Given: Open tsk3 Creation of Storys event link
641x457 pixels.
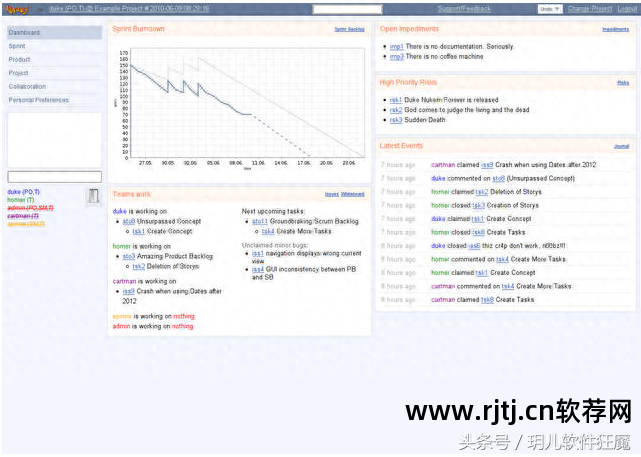Looking at the screenshot, I should tap(479, 206).
